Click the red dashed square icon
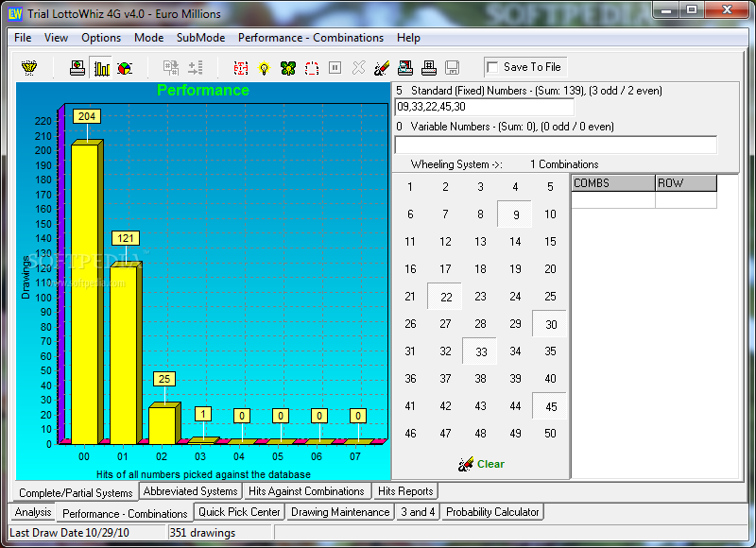This screenshot has width=756, height=548. coord(312,68)
